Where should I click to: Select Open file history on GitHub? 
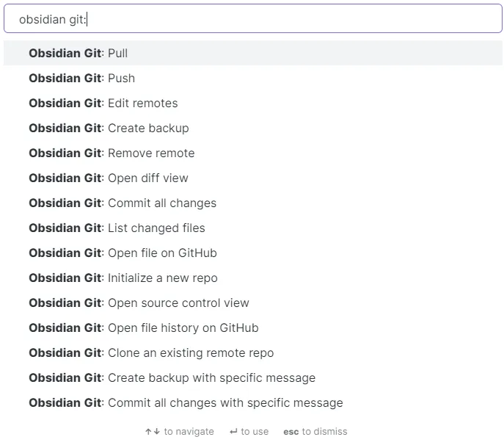144,328
